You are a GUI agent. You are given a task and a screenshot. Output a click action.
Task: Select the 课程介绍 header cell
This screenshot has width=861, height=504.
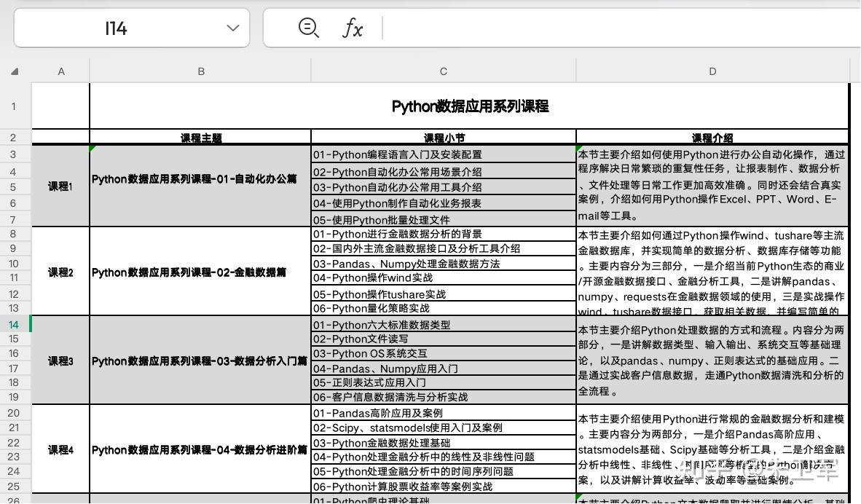click(712, 138)
